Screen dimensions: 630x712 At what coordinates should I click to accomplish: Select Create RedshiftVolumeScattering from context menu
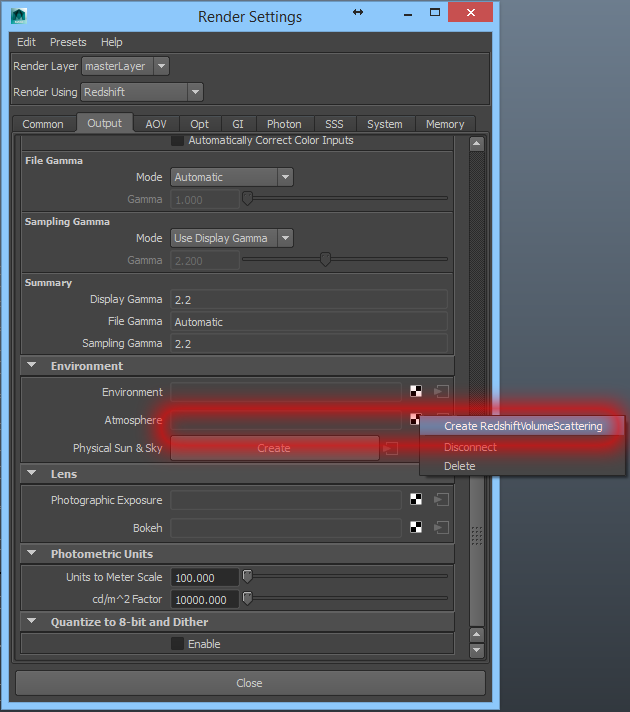pos(523,426)
